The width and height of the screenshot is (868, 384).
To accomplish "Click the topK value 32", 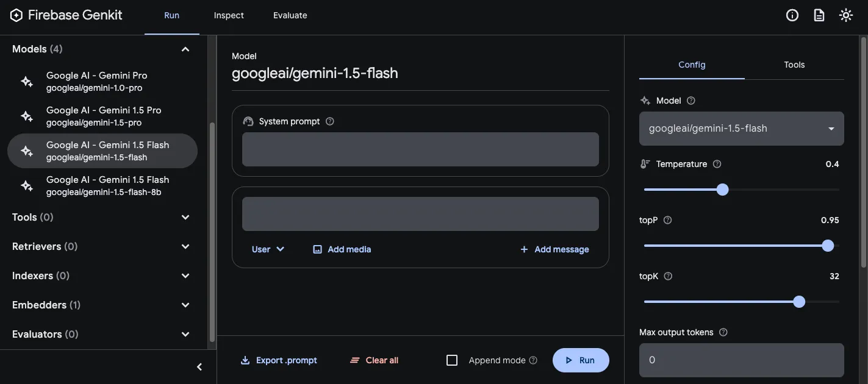I will point(834,276).
